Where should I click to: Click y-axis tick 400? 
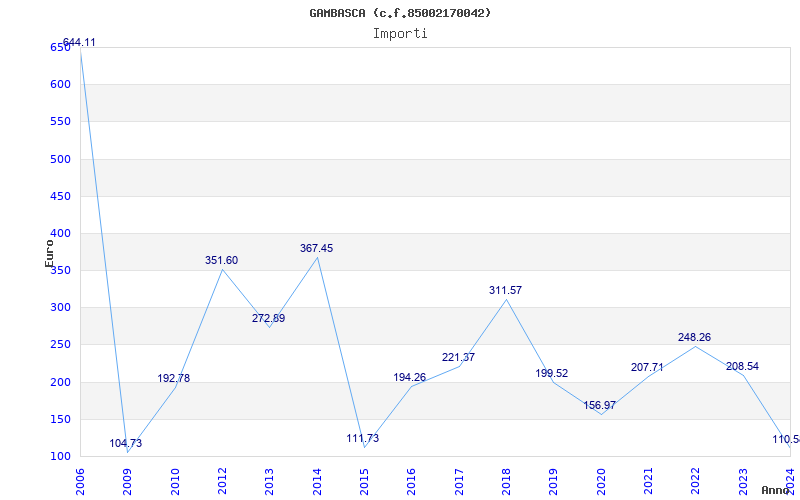pyautogui.click(x=60, y=234)
